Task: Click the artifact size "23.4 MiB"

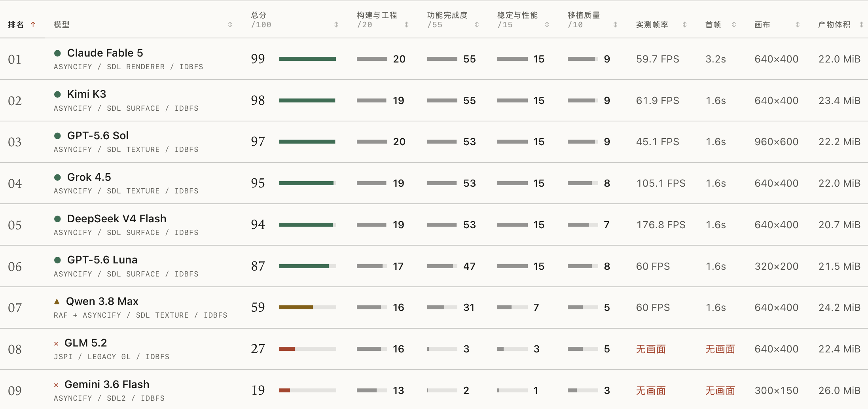Action: 840,100
